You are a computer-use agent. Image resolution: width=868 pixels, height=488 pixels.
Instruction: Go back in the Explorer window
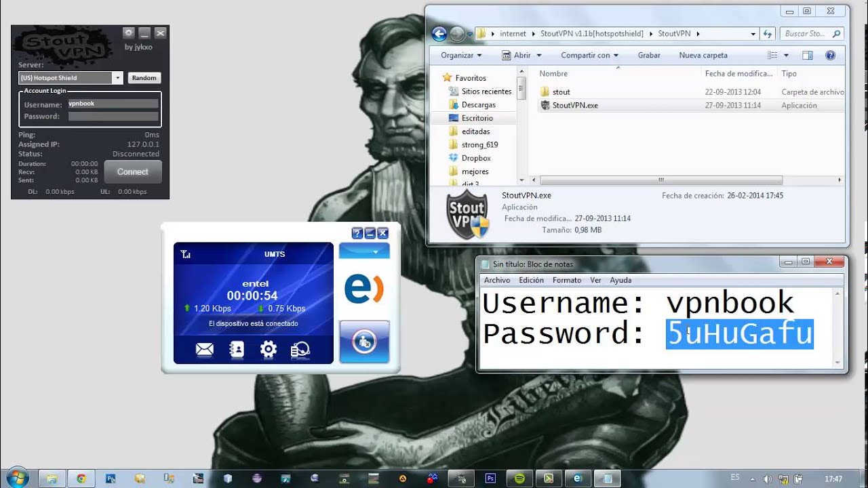coord(439,33)
